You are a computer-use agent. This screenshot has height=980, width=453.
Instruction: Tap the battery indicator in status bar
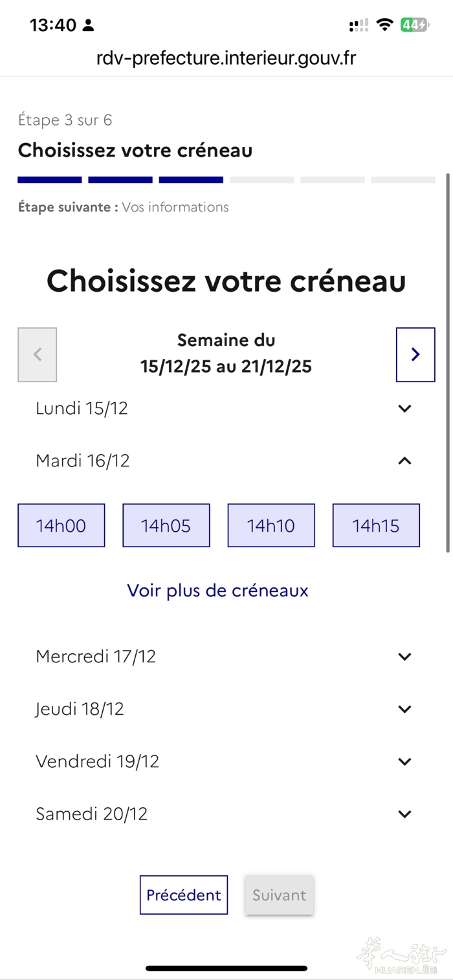click(414, 25)
